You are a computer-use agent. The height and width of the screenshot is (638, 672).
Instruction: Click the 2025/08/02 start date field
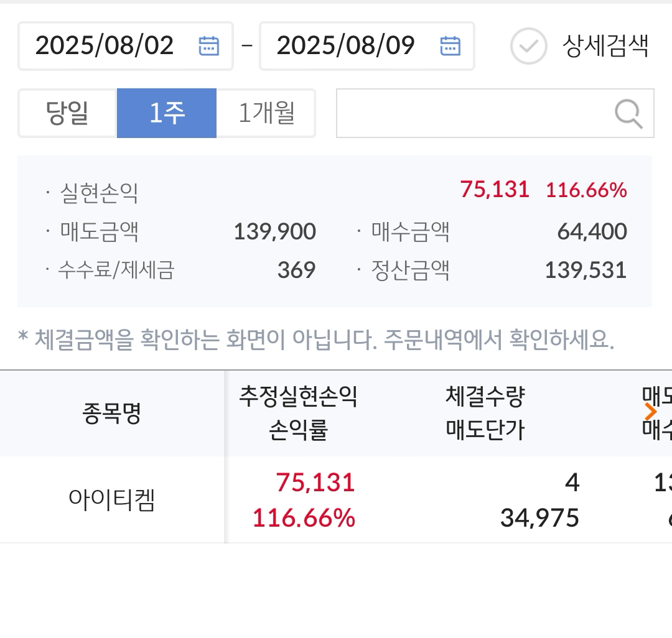point(125,46)
